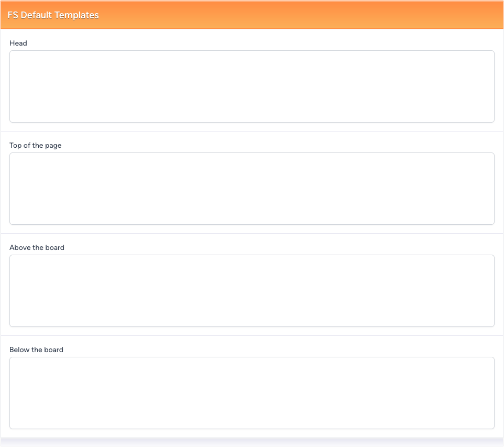Image resolution: width=504 pixels, height=448 pixels.
Task: Select the Top of the page template input
Action: (251, 189)
